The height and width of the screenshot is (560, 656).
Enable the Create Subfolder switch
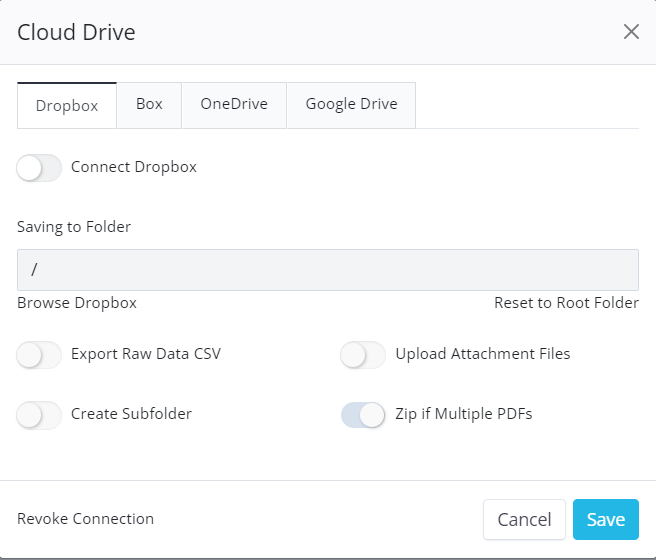click(x=40, y=414)
